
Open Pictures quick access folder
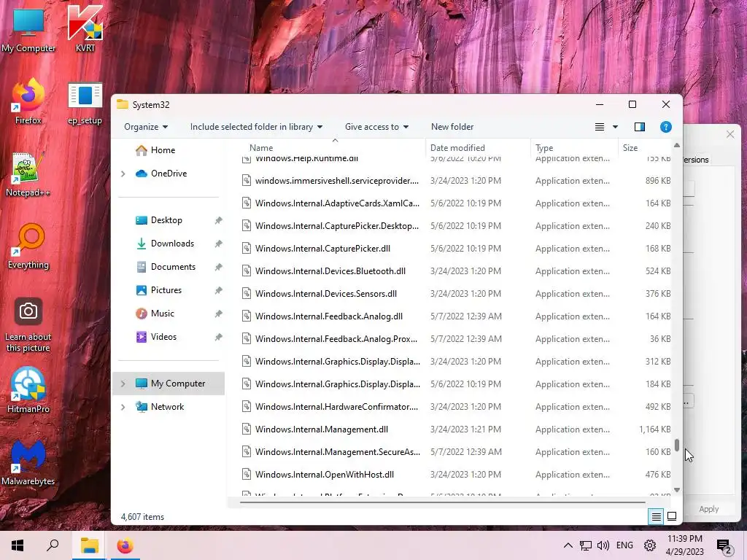click(x=166, y=290)
